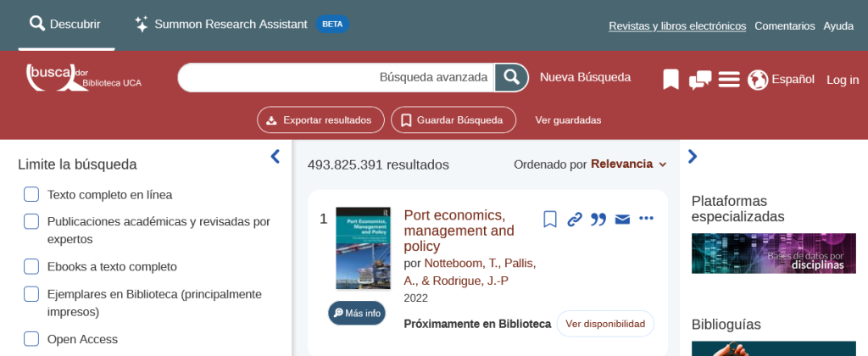The width and height of the screenshot is (868, 356).
Task: Open Revistas y libros electrónicos link
Action: point(677,25)
